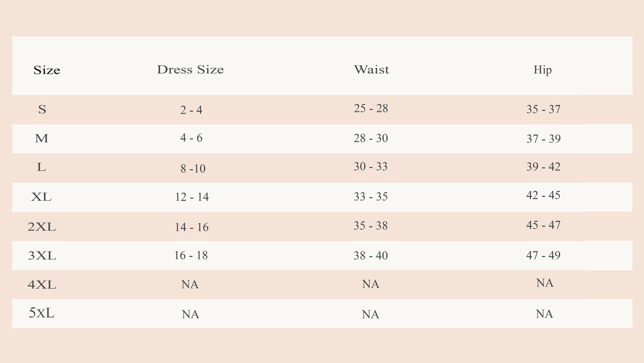Select the M size row label

pyautogui.click(x=41, y=139)
